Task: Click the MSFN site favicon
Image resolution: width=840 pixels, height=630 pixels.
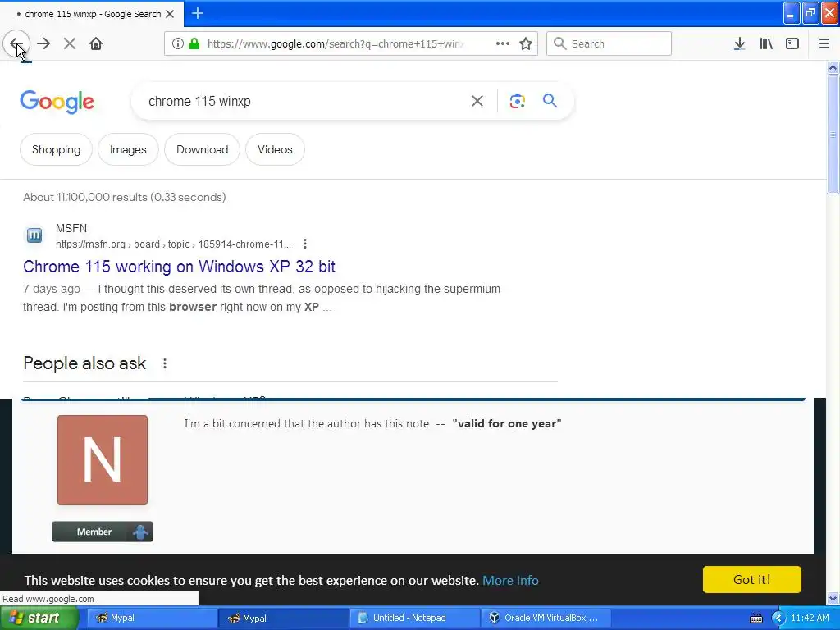Action: click(34, 235)
